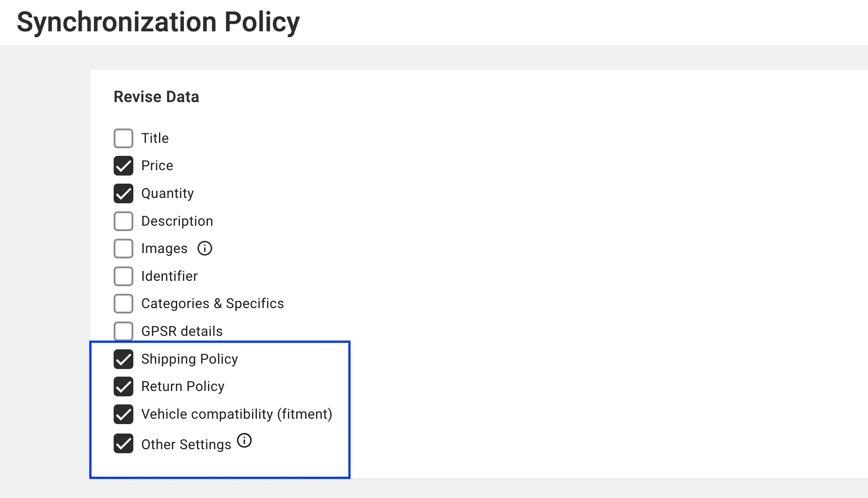Disable the Quantity checkbox
The width and height of the screenshot is (868, 498).
(x=123, y=193)
